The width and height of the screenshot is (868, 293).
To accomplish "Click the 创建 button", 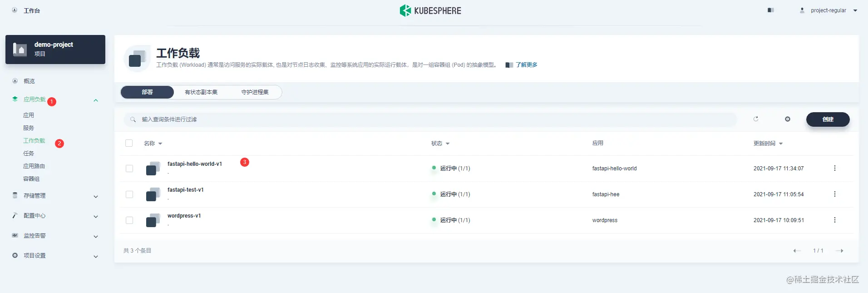I will tap(828, 119).
